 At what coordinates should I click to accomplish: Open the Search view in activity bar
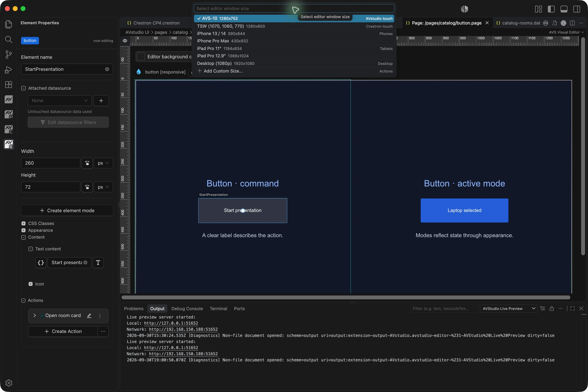[9, 39]
